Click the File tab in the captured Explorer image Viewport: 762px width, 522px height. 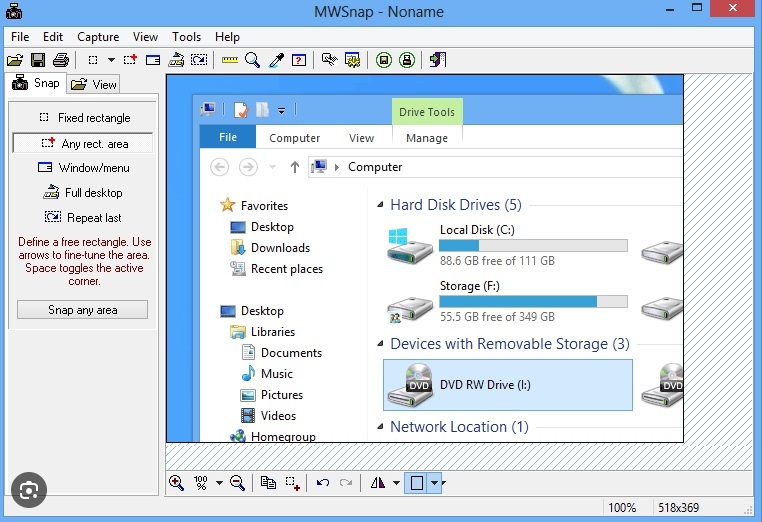click(228, 137)
